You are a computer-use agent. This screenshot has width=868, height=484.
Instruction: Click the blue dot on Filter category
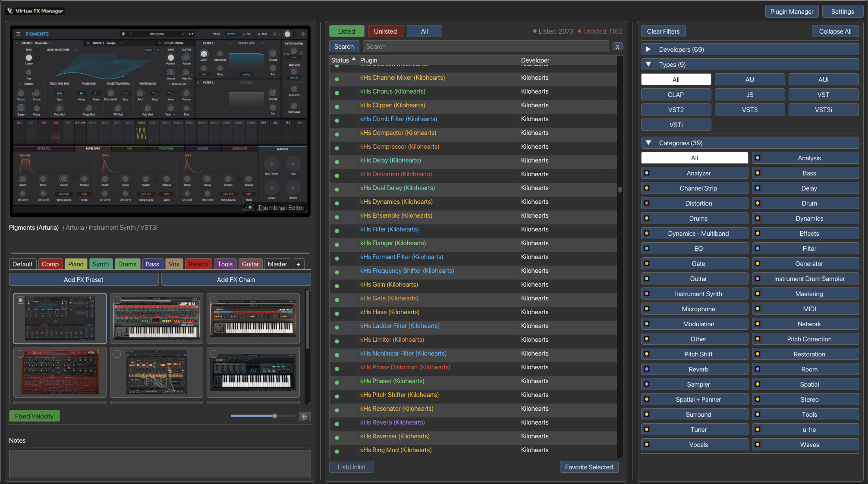point(758,248)
